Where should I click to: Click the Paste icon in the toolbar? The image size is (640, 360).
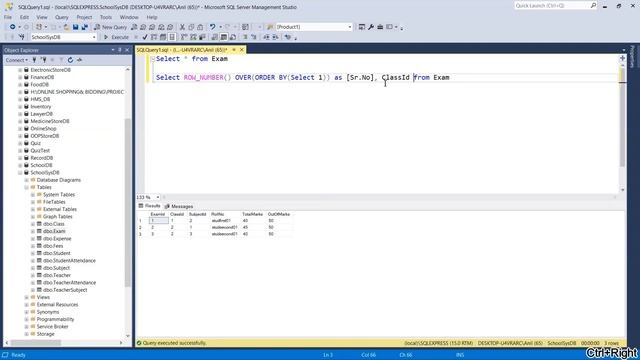200,27
